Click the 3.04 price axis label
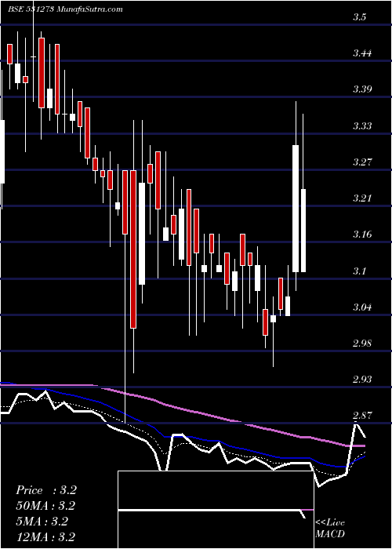Image resolution: width=392 pixels, height=549 pixels. pos(362,307)
